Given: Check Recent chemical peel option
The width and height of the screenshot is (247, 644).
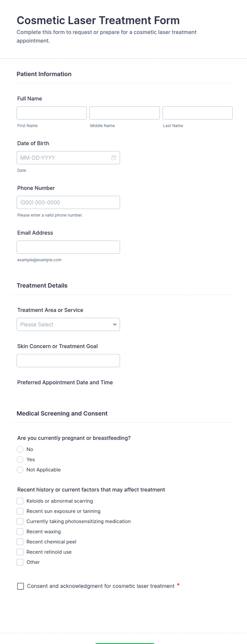Looking at the screenshot, I should pos(20,542).
